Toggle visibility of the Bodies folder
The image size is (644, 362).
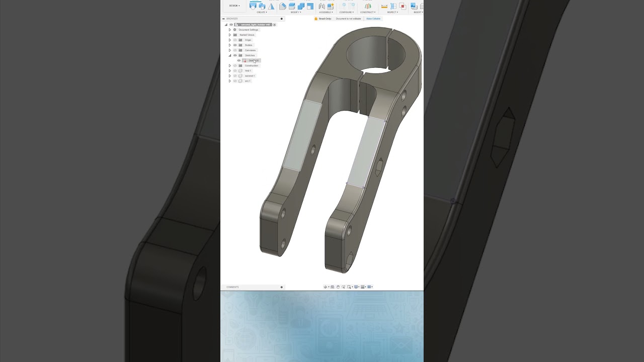(235, 45)
